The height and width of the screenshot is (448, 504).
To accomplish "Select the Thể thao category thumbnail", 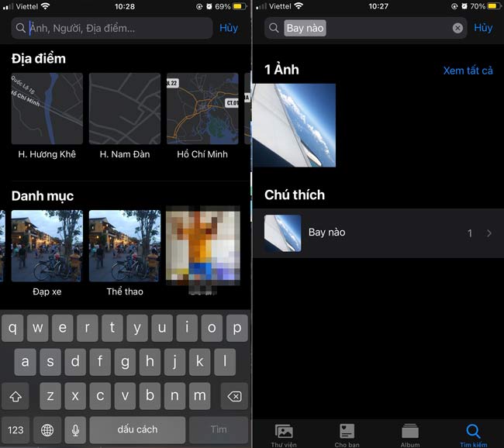I will tap(125, 246).
